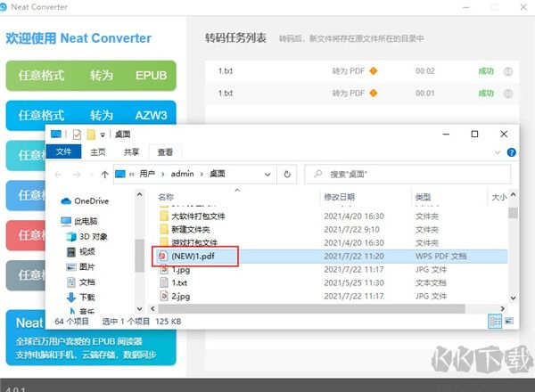Click the Forward navigation arrow in Explorer
The height and width of the screenshot is (392, 535).
(x=77, y=175)
